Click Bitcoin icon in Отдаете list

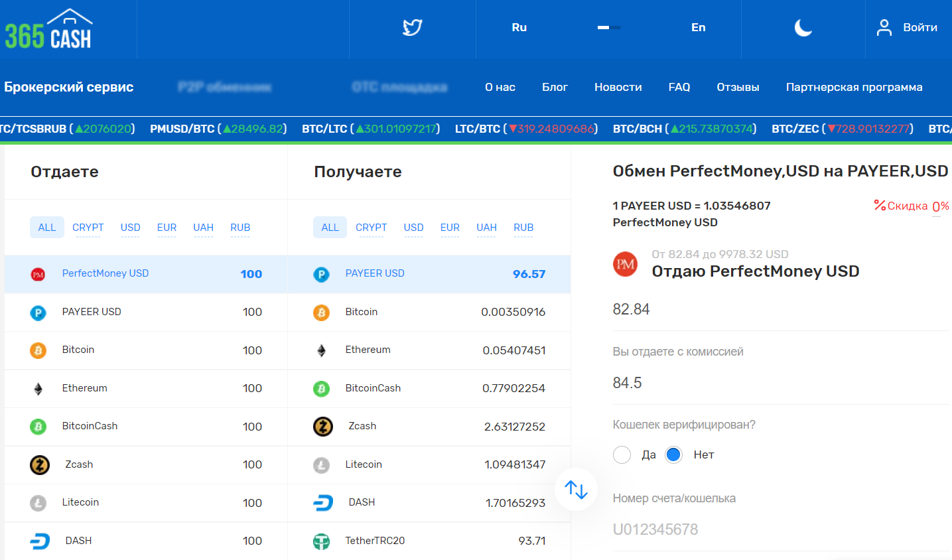(38, 350)
